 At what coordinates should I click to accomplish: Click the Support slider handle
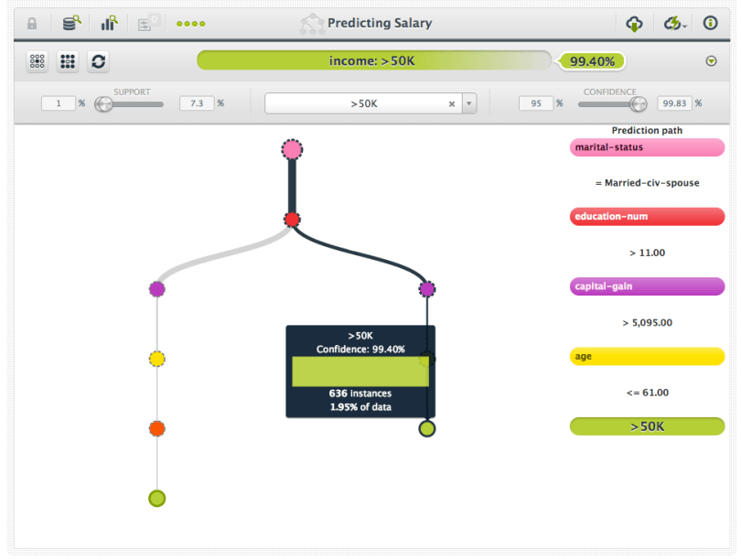tap(103, 103)
